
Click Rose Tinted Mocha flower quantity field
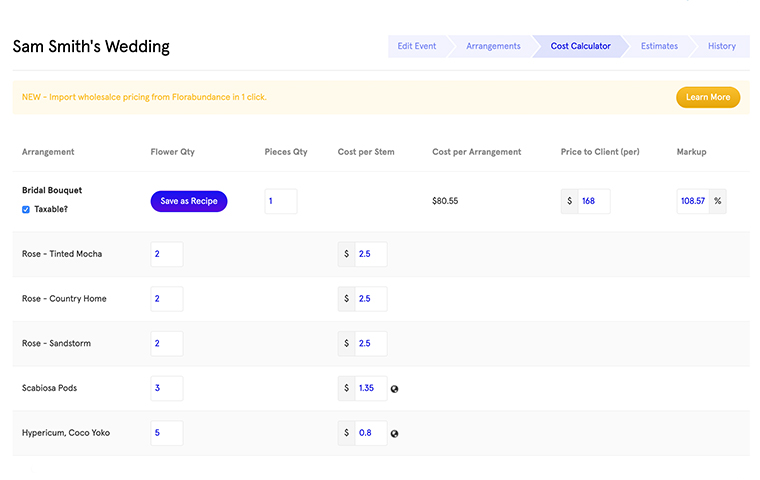(x=167, y=254)
